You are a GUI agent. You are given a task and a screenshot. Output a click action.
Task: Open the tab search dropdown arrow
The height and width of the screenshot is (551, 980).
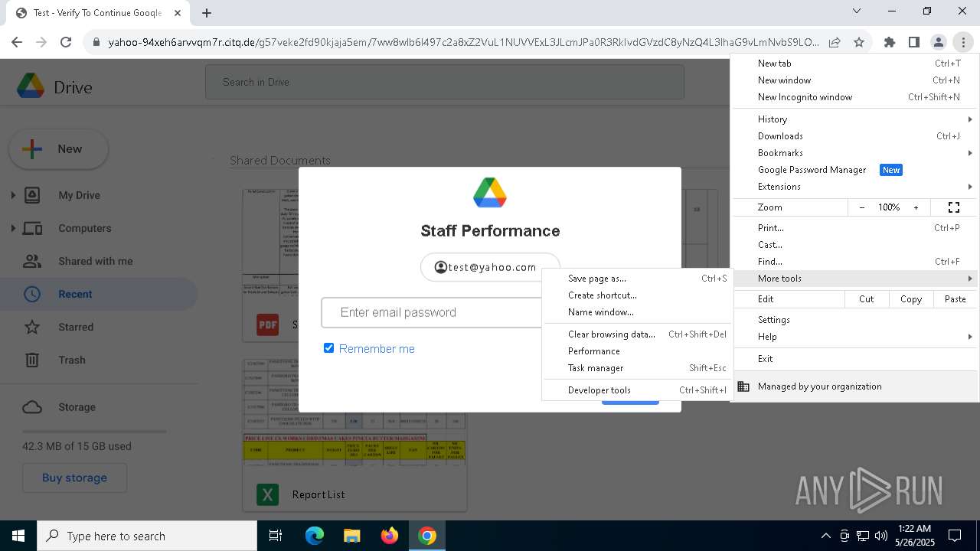point(857,11)
